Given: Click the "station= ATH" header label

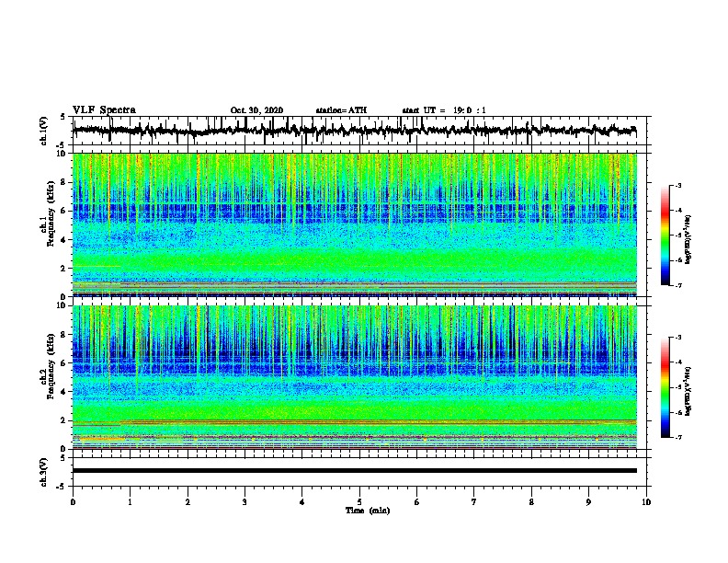Looking at the screenshot, I should click(x=341, y=110).
